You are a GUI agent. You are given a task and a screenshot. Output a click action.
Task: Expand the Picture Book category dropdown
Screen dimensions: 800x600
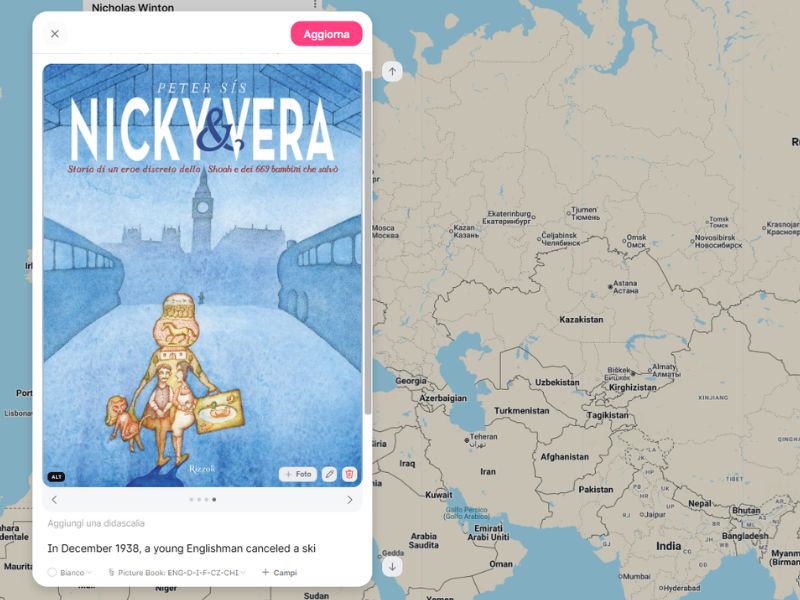click(177, 572)
